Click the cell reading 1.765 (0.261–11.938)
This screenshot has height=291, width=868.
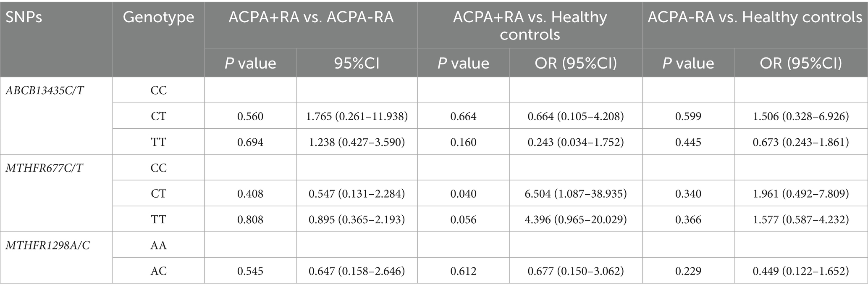[357, 116]
